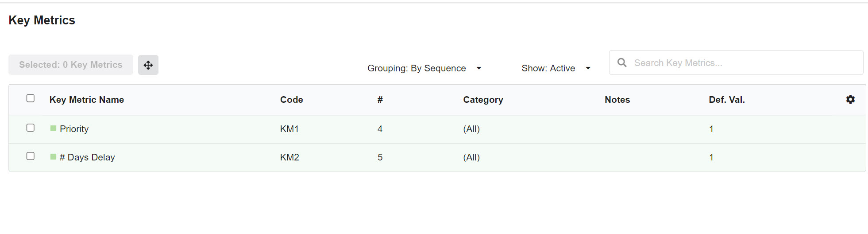The image size is (868, 234).
Task: Click the green square beside Priority
Action: pos(53,129)
